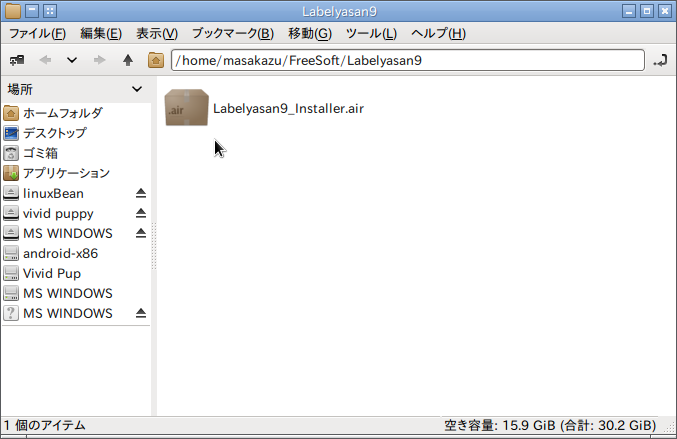Viewport: 677px width, 439px height.
Task: Open the unknown-type MS WINDOWS volume
Action: [x=67, y=313]
